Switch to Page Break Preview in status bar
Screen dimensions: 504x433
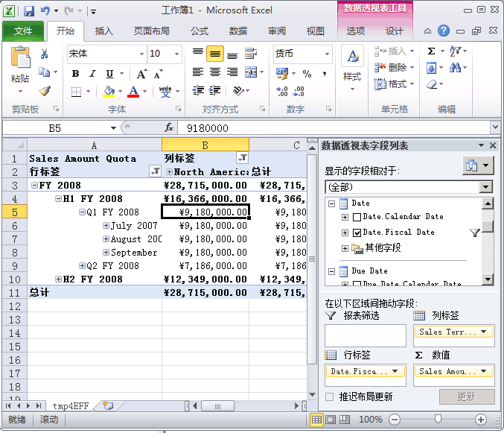point(345,420)
